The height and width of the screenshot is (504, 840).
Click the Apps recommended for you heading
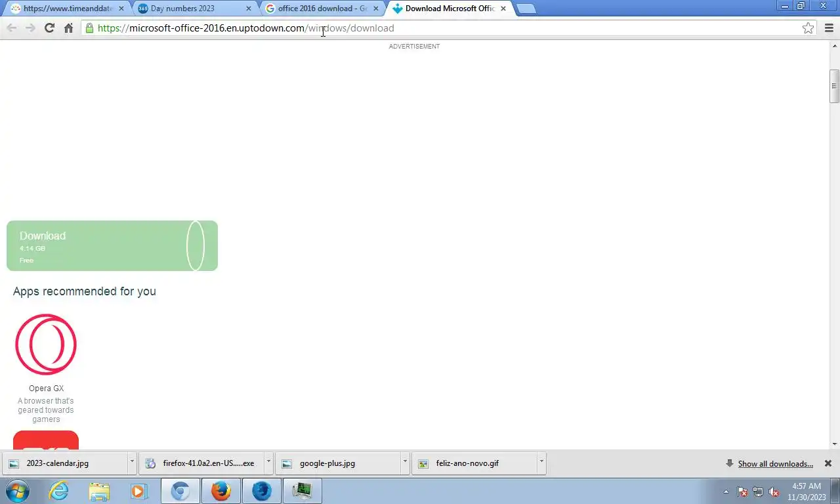pos(85,291)
